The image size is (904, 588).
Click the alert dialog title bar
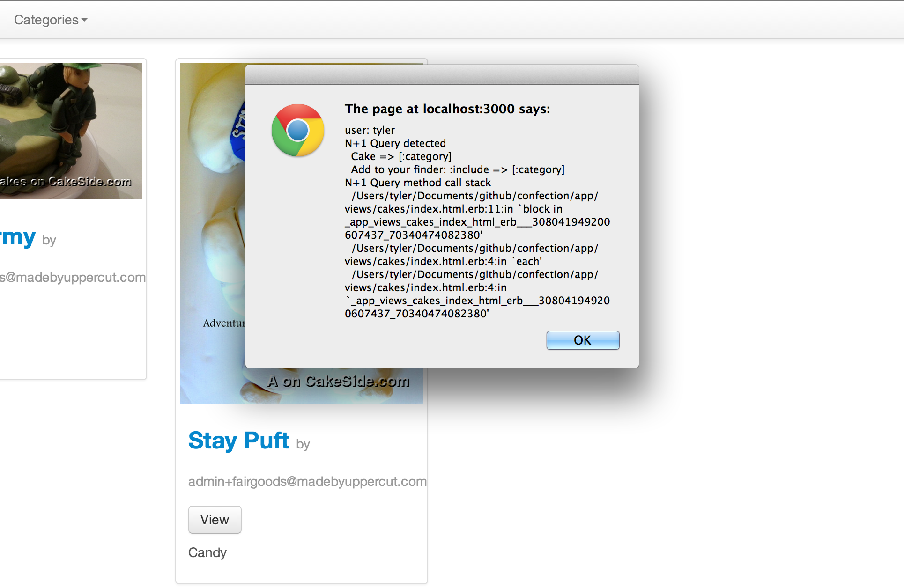[x=442, y=75]
